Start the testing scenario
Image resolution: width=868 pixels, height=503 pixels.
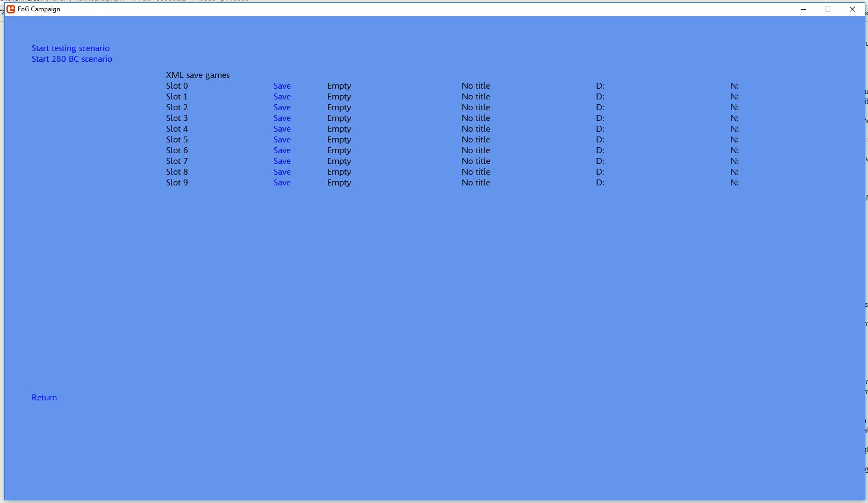[70, 48]
